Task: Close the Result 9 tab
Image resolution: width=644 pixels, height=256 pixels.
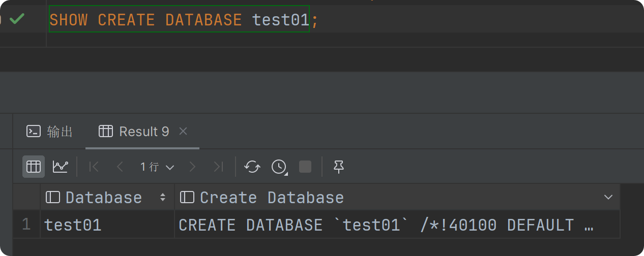Action: [184, 131]
